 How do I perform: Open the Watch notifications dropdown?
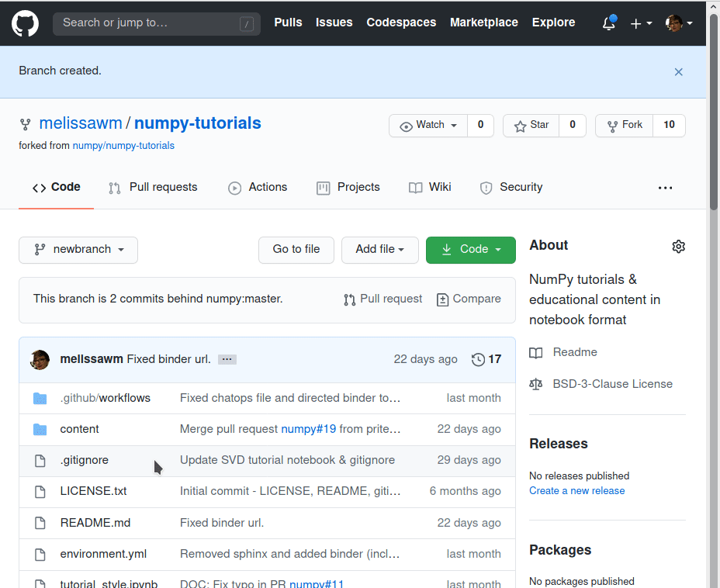[428, 126]
